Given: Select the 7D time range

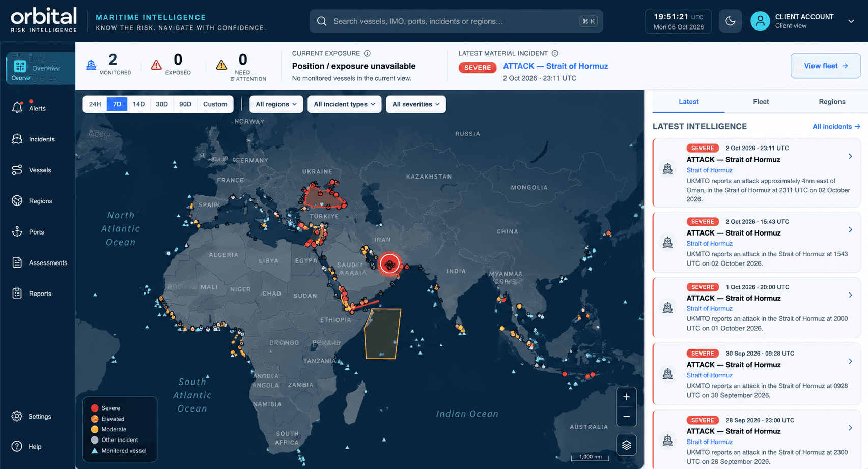Looking at the screenshot, I should point(117,104).
